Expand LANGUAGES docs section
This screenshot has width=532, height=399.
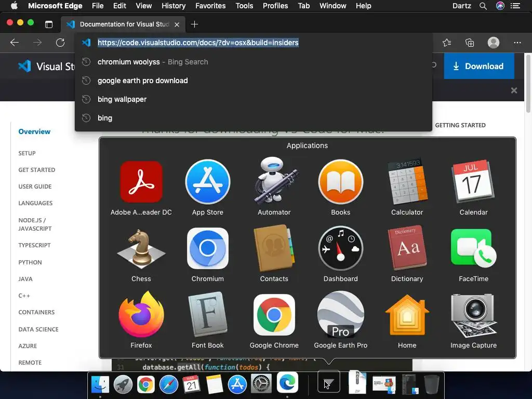pyautogui.click(x=35, y=203)
